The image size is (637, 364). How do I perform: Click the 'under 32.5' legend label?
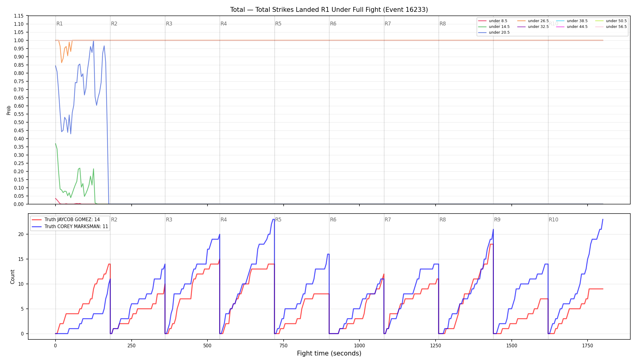click(538, 27)
